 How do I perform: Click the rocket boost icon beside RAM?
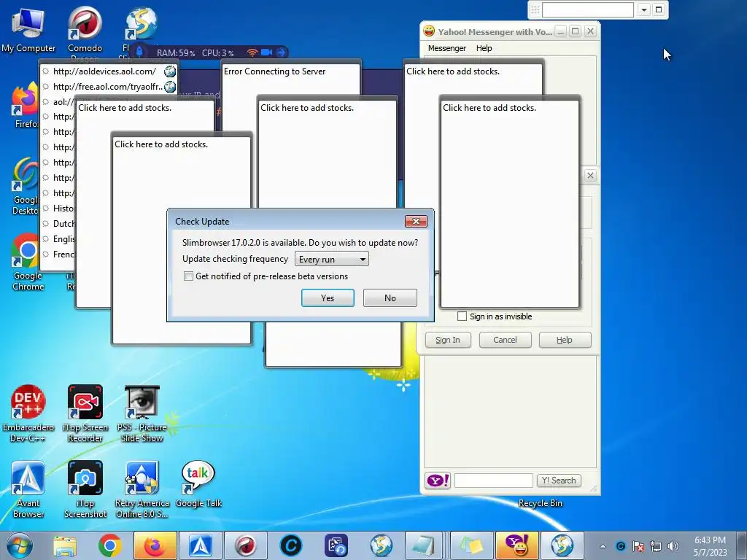139,52
